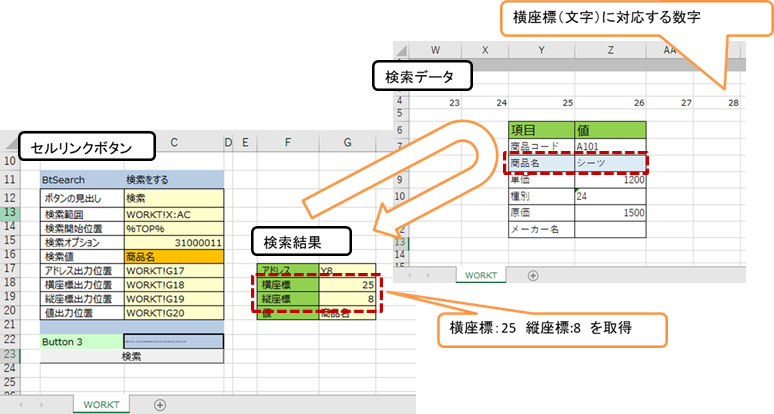774x414 pixels.
Task: Click the green 項目 header cell
Action: [x=541, y=129]
